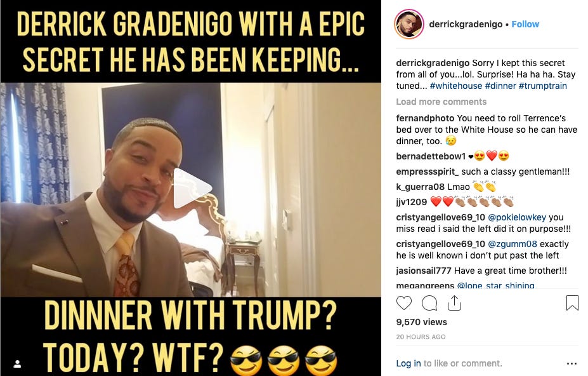The height and width of the screenshot is (376, 588).
Task: Share the post with the upload arrow icon
Action: (x=454, y=303)
